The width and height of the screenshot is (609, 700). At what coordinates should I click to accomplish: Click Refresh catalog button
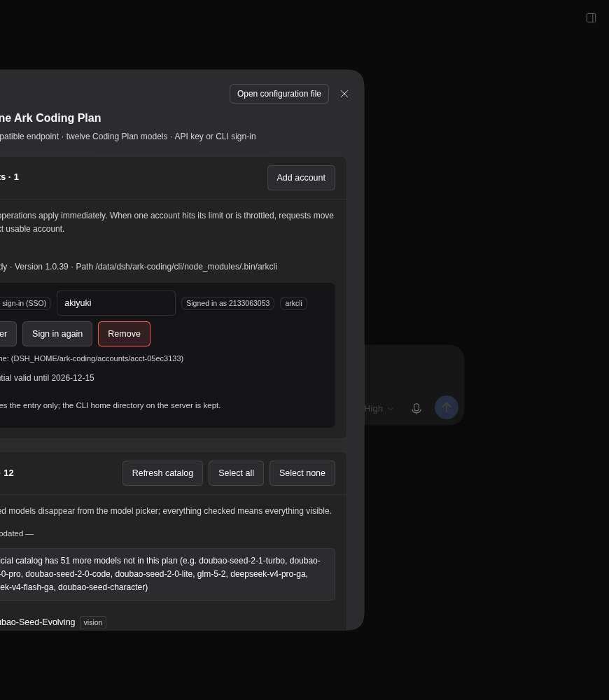point(162,473)
